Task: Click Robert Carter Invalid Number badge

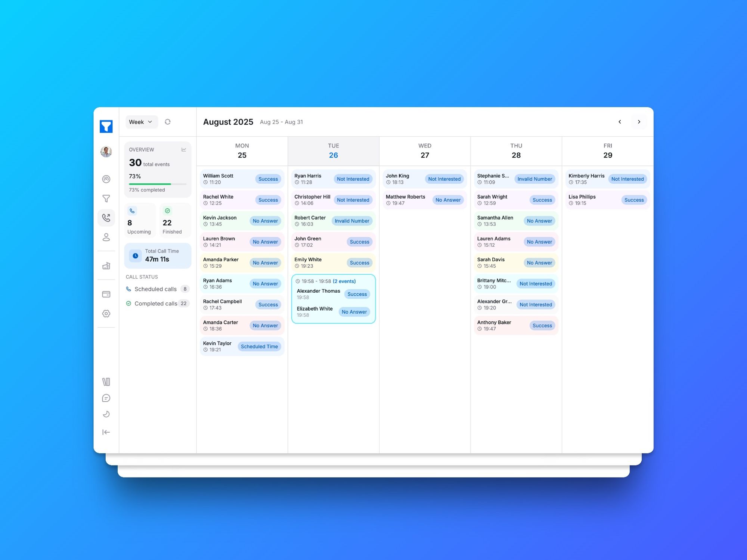Action: pyautogui.click(x=352, y=221)
